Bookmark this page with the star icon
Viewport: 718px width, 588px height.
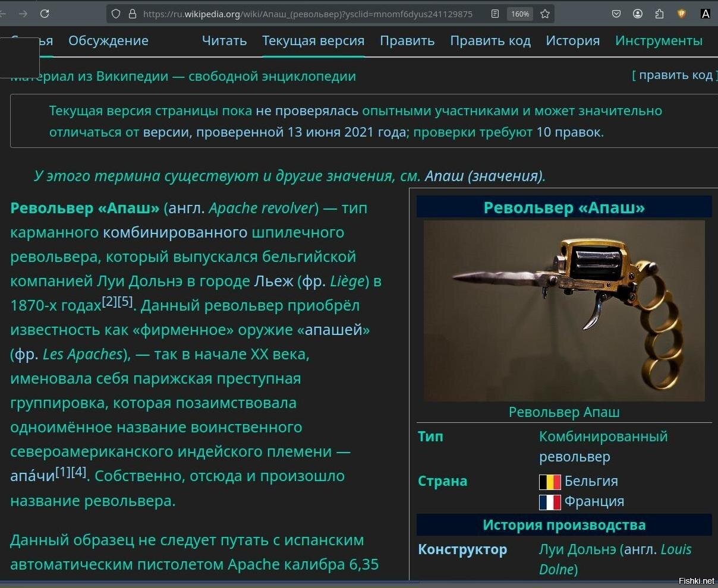[544, 14]
